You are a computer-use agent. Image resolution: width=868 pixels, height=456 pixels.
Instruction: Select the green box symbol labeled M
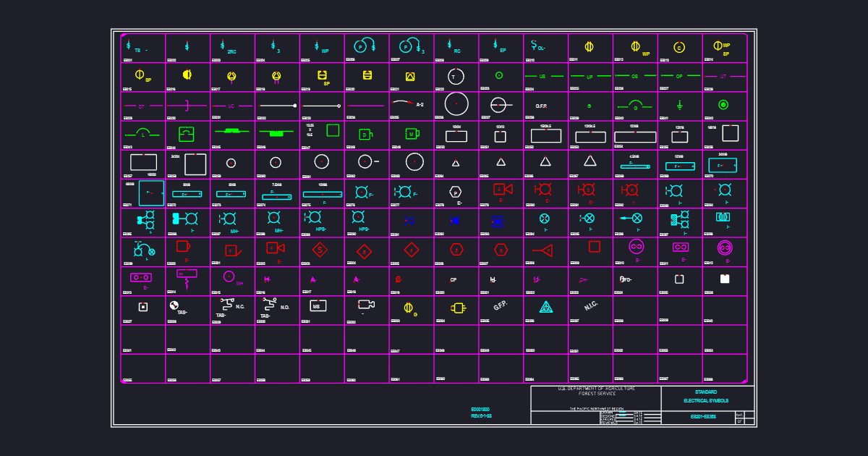(x=411, y=134)
